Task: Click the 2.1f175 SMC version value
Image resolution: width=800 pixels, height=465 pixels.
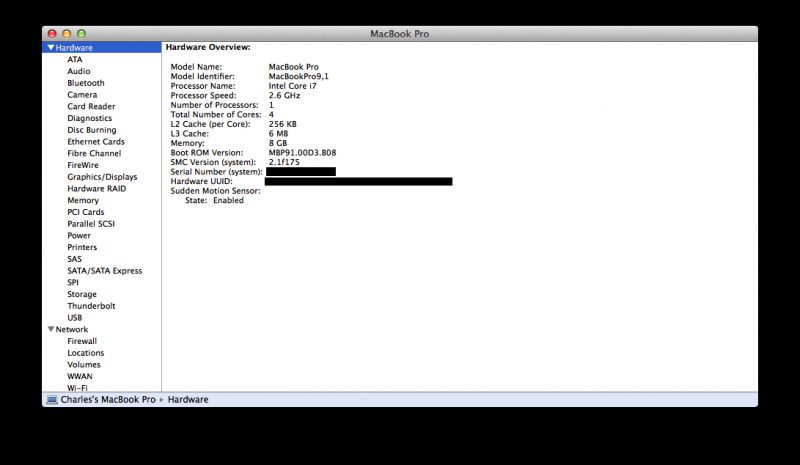Action: [284, 162]
